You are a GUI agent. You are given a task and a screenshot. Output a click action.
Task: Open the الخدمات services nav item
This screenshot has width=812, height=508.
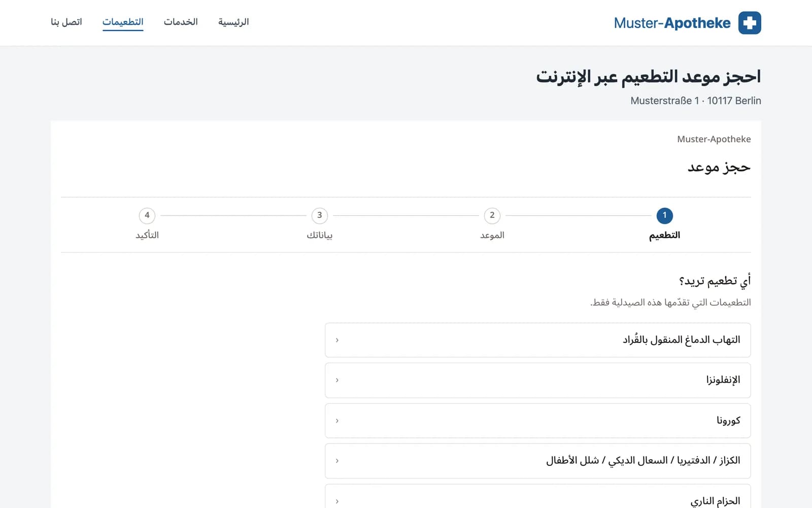(x=181, y=22)
